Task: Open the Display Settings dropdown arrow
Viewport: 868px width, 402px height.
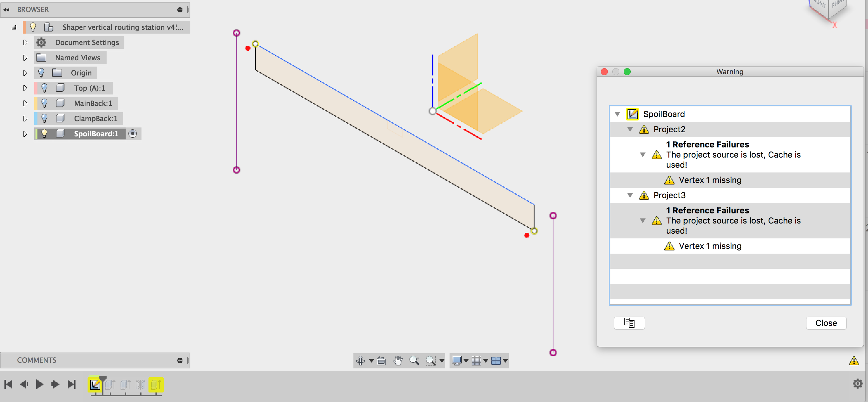Action: pyautogui.click(x=466, y=361)
